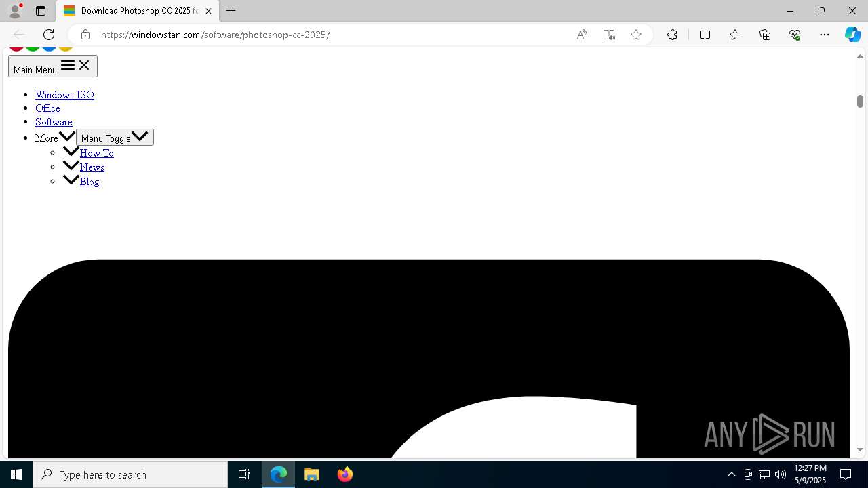Click the page scrollbar up arrow
Screen dimensions: 868x488
(861, 56)
